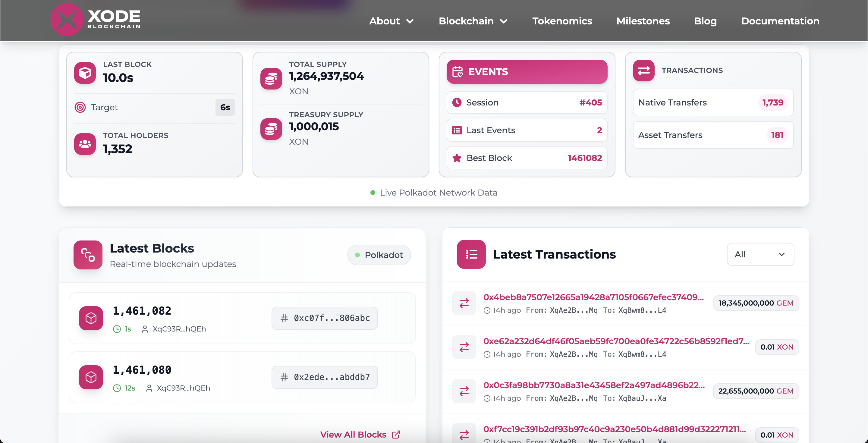
Task: Click the 22,655,000,000 GEM amount badge
Action: (x=756, y=391)
